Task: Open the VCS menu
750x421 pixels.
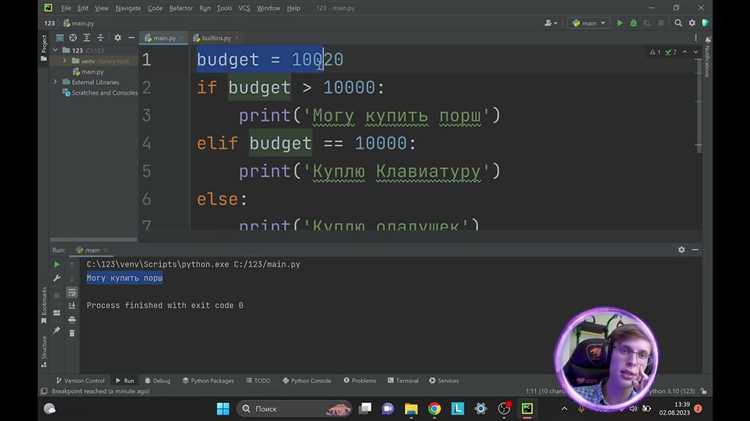Action: [244, 8]
